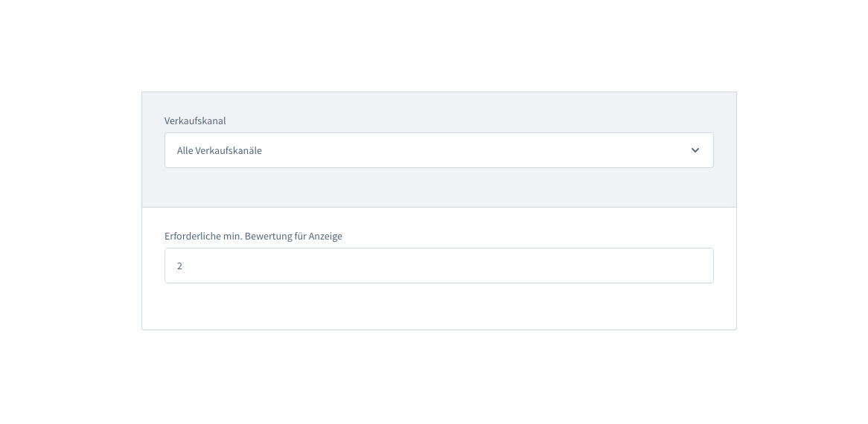Image resolution: width=868 pixels, height=424 pixels.
Task: Expand the sales channel selector list
Action: tap(439, 150)
